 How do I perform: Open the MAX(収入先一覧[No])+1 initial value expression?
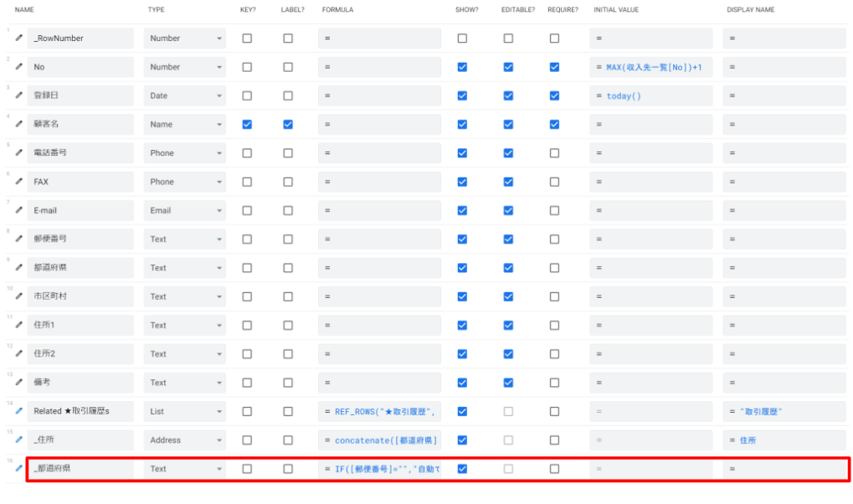pyautogui.click(x=653, y=67)
